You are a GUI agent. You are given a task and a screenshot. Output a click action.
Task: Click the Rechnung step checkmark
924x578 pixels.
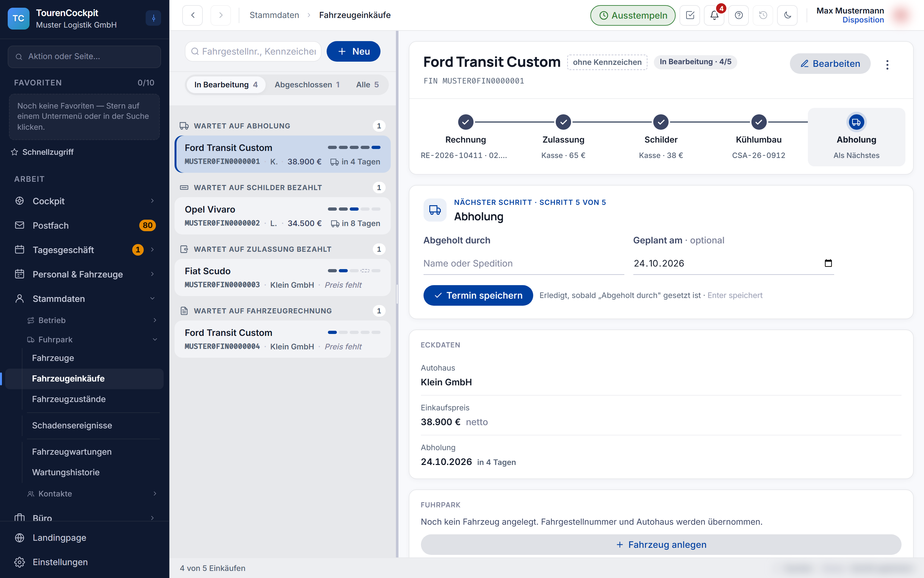point(466,122)
